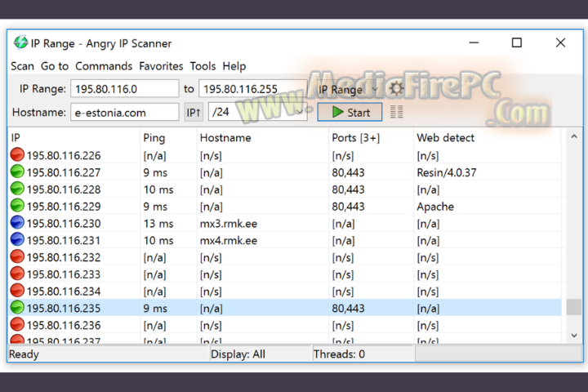Viewport: 588px width, 392px height.
Task: Open the Tools menu
Action: (x=203, y=66)
